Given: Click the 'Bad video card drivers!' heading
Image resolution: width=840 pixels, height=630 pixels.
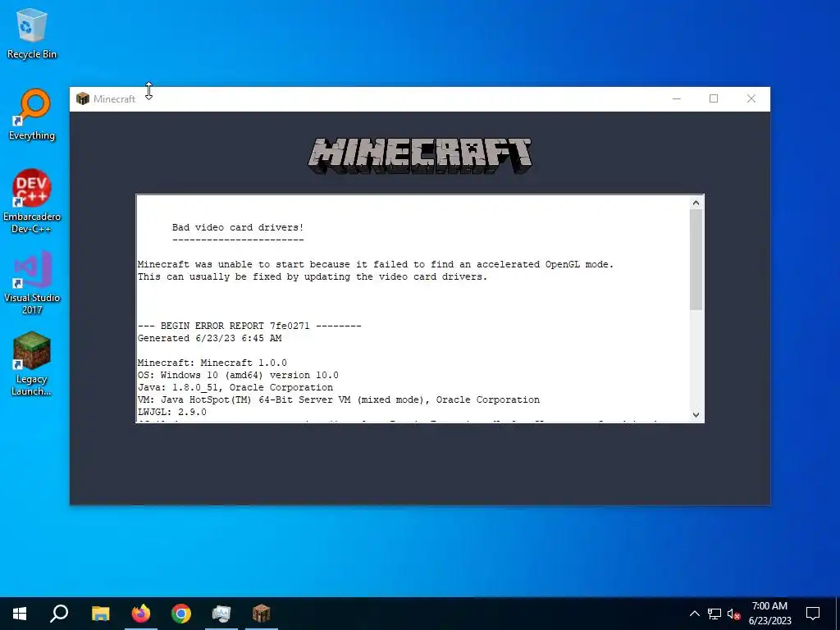Looking at the screenshot, I should click(238, 227).
